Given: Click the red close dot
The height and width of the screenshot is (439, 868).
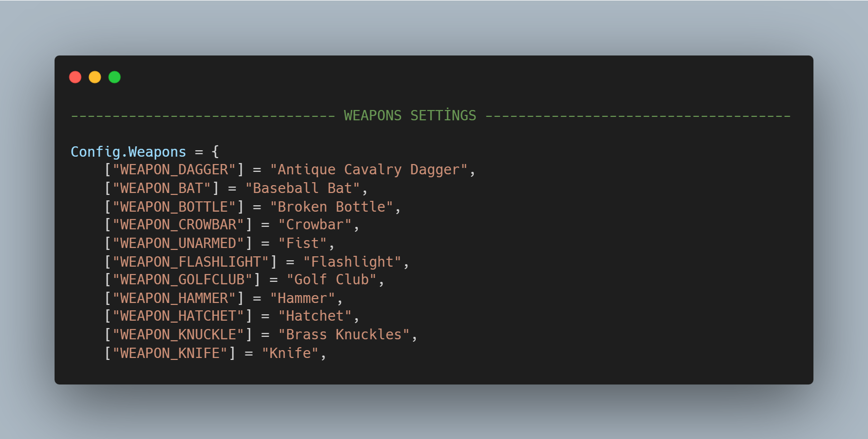Looking at the screenshot, I should tap(75, 77).
